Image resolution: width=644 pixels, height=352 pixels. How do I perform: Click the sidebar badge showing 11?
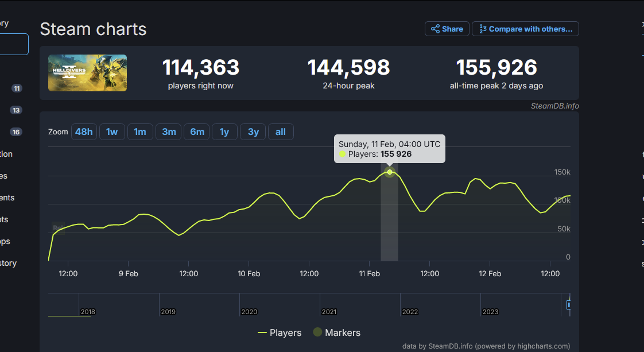pos(17,88)
